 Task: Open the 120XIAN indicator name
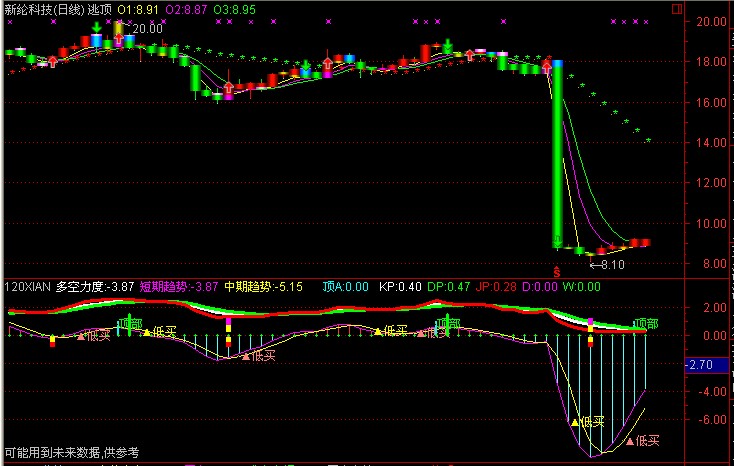coord(27,286)
